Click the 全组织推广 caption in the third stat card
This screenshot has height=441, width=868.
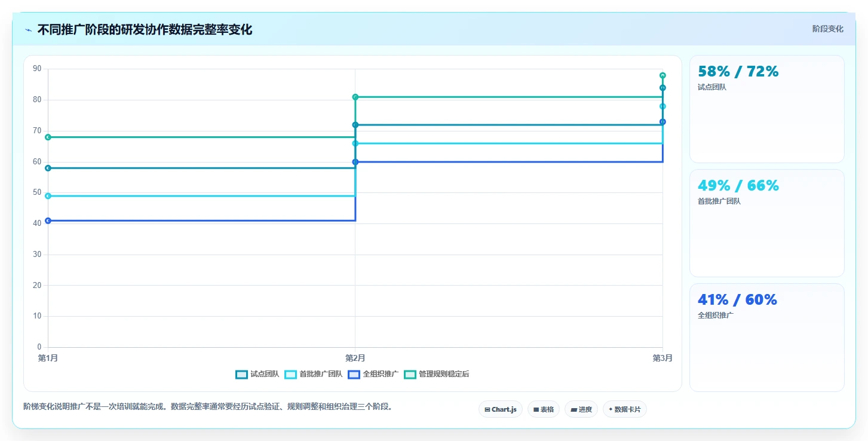click(716, 316)
